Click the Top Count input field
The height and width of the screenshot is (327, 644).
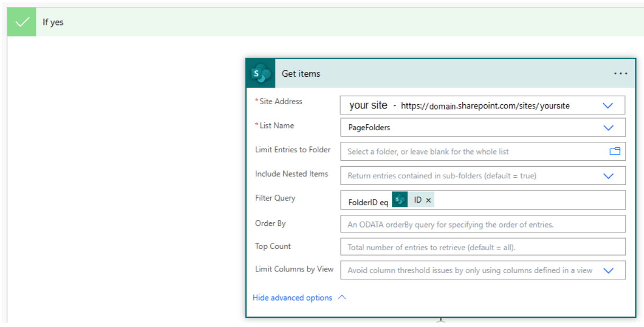(x=477, y=246)
